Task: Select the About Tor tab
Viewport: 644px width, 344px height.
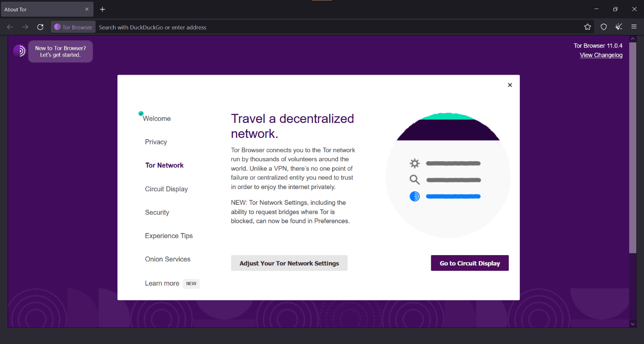Action: coord(47,9)
